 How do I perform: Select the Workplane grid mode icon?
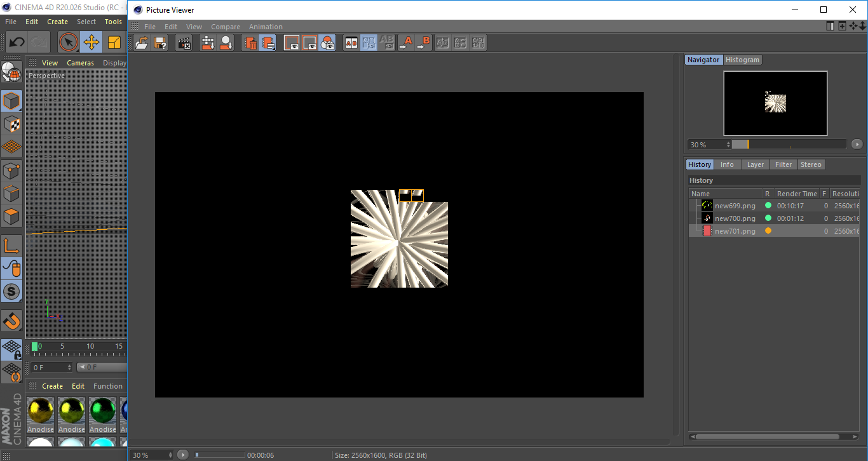[11, 147]
